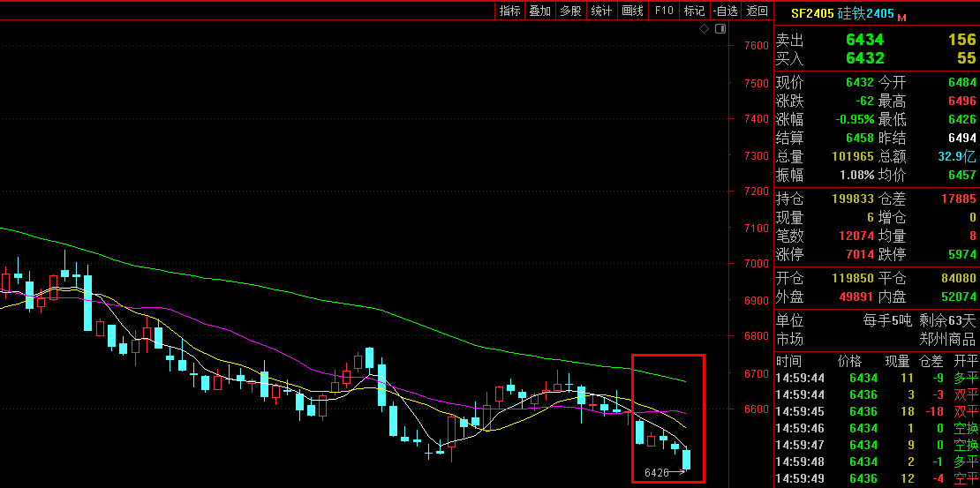The height and width of the screenshot is (488, 980).
Task: Activate the 画线 drawing tool
Action: pyautogui.click(x=632, y=11)
